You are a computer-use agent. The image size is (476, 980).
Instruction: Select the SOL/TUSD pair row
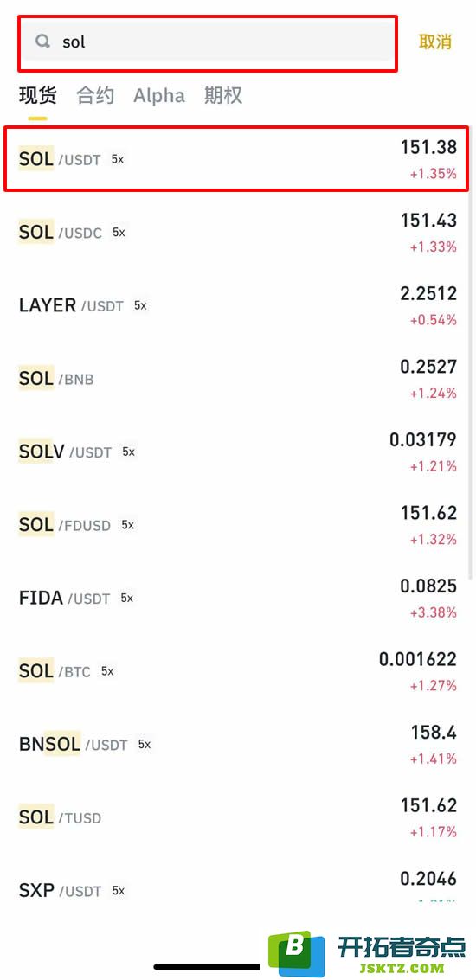pyautogui.click(x=238, y=817)
